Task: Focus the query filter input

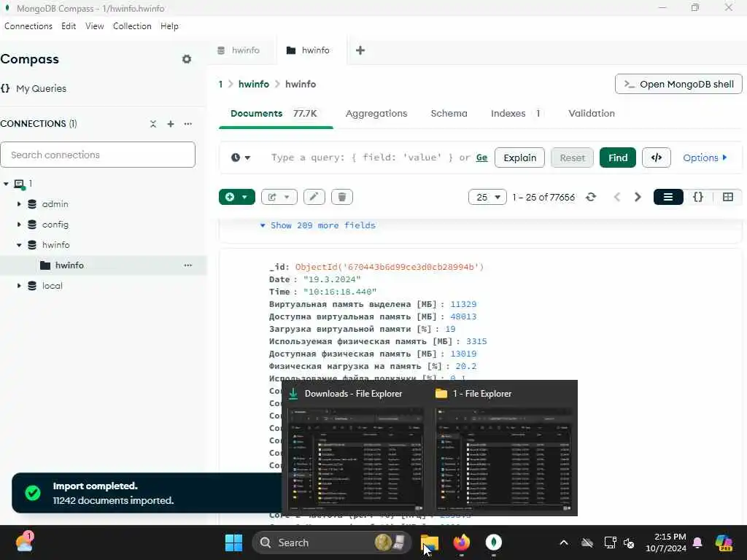Action: [x=371, y=157]
